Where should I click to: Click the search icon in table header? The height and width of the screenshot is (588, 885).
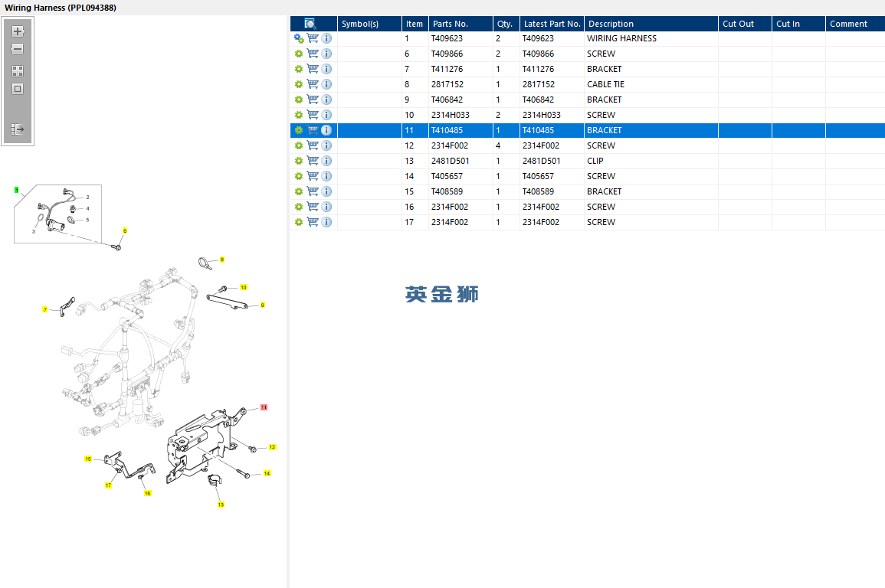(310, 24)
